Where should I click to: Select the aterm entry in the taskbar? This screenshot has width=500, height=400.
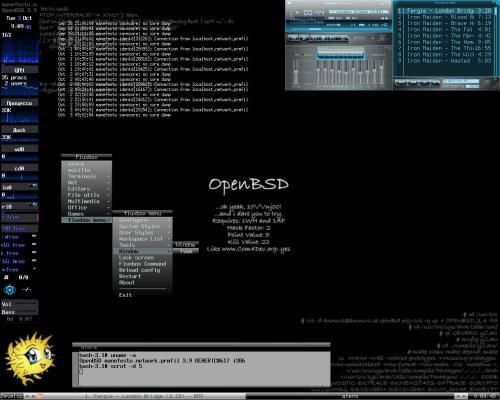[x=350, y=396]
